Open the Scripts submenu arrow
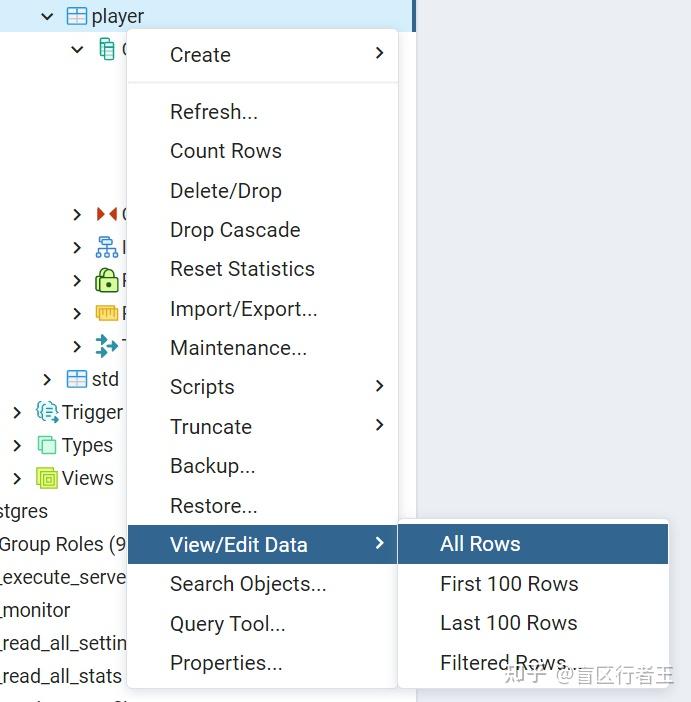 (x=379, y=386)
